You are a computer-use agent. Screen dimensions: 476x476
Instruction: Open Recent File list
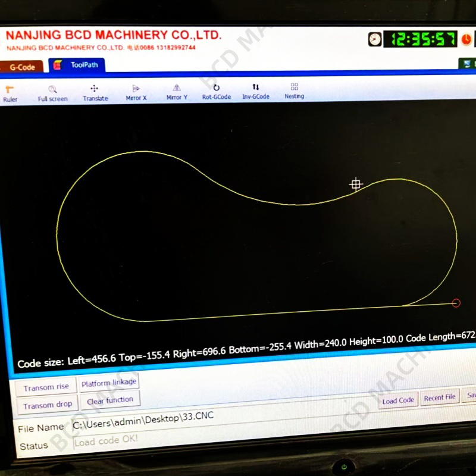coord(440,397)
